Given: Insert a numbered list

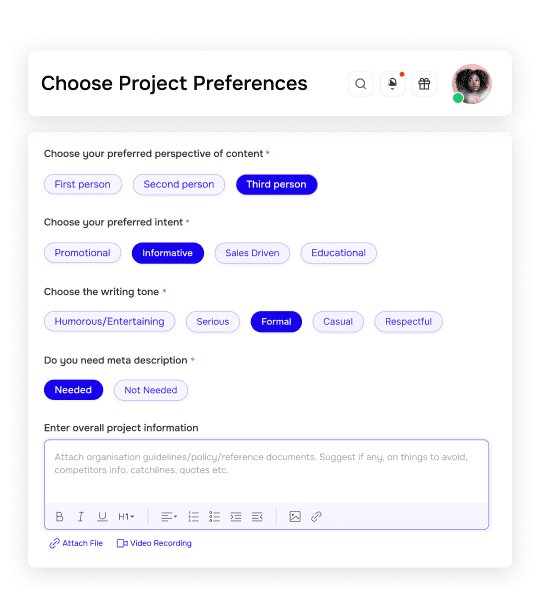Looking at the screenshot, I should pyautogui.click(x=194, y=517).
